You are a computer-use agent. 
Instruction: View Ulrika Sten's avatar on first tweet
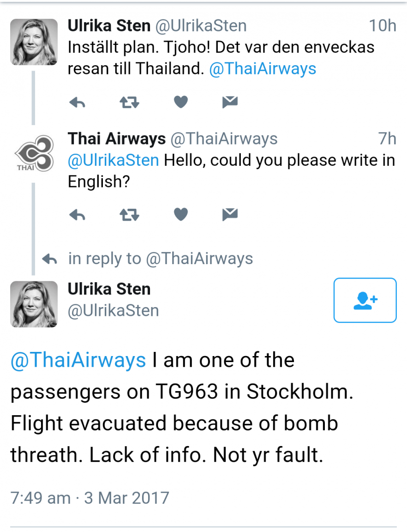click(34, 42)
